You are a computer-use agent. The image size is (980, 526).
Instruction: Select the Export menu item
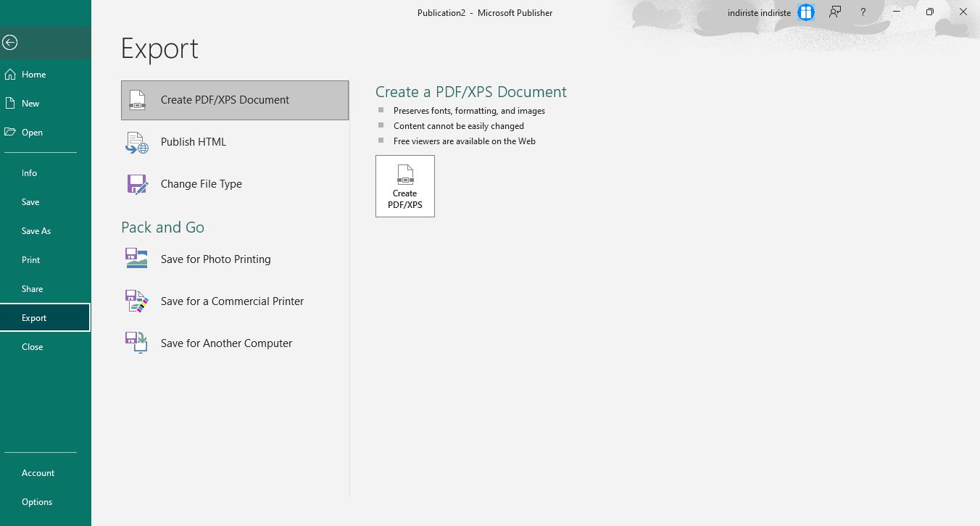tap(45, 318)
